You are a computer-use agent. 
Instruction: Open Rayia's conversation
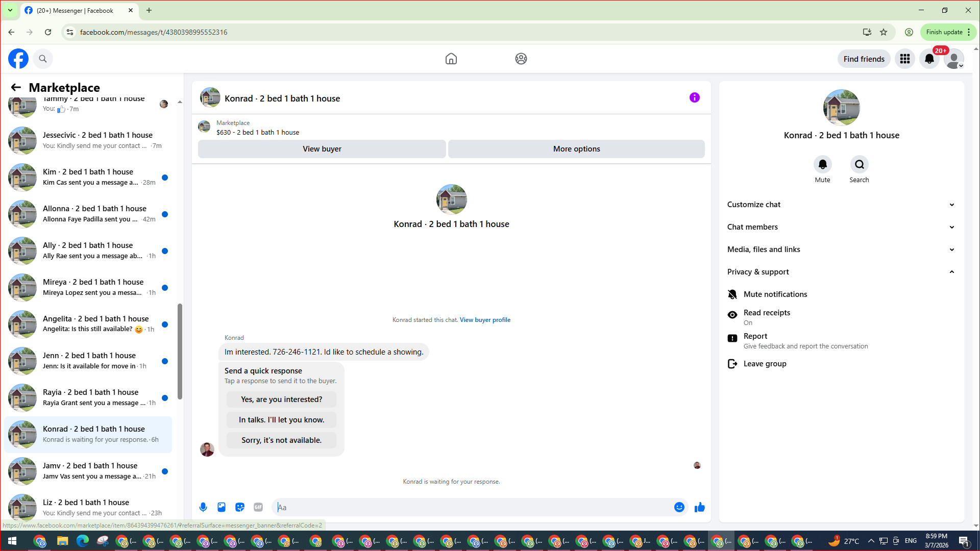[88, 398]
